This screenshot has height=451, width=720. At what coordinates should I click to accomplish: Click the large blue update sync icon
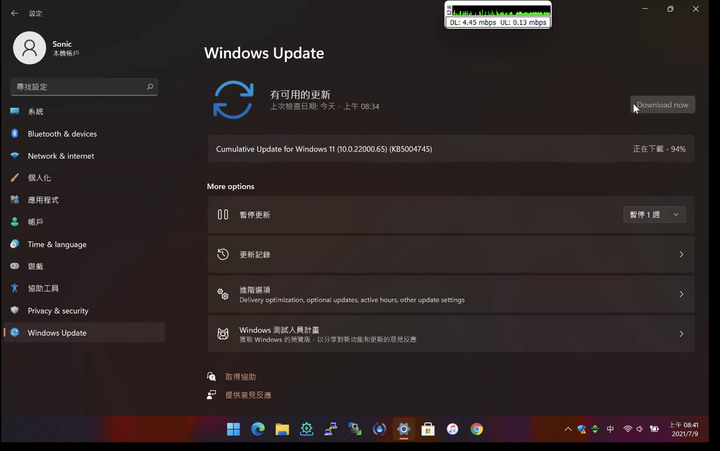pos(233,100)
